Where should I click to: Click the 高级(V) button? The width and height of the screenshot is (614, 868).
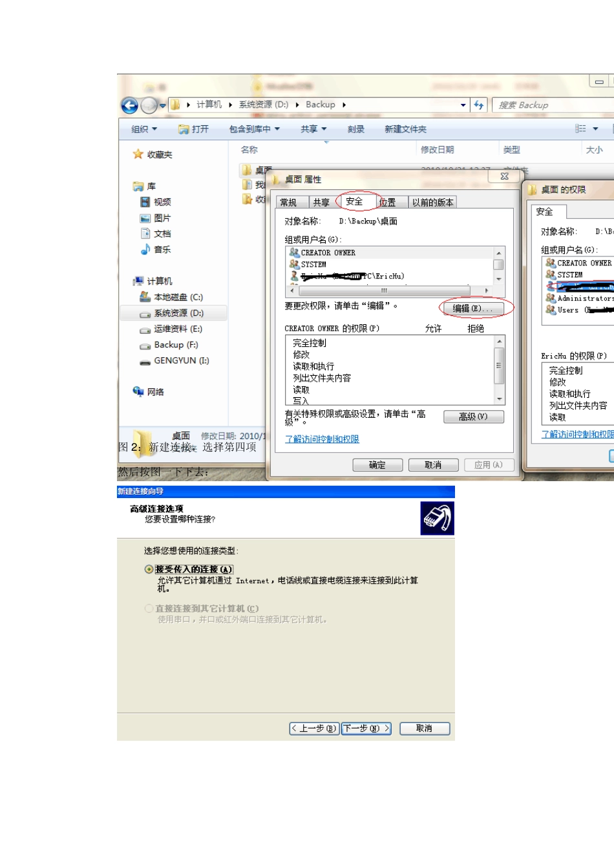473,417
